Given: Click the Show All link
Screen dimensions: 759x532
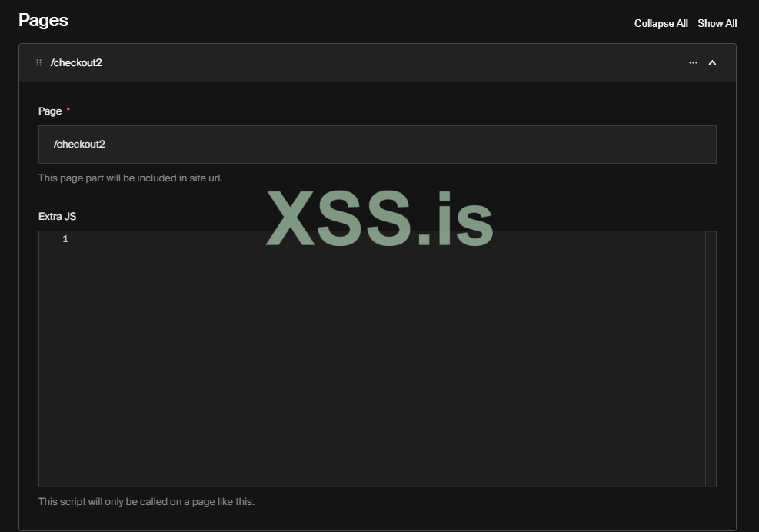Looking at the screenshot, I should click(x=717, y=23).
